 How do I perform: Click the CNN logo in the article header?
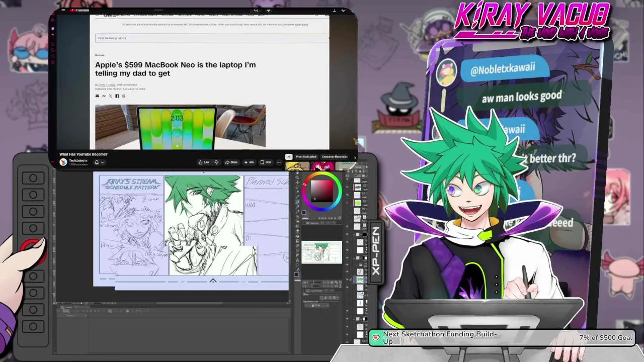[108, 15]
